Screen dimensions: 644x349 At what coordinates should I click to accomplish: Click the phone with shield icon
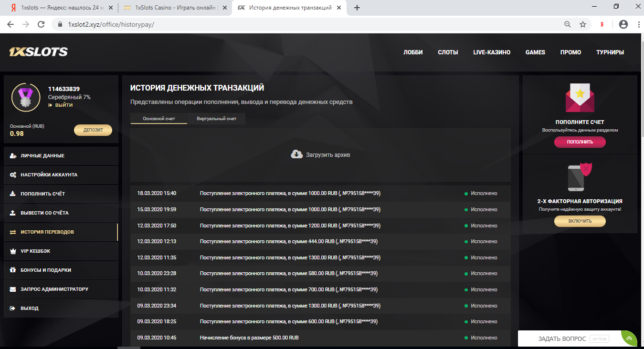click(x=580, y=177)
